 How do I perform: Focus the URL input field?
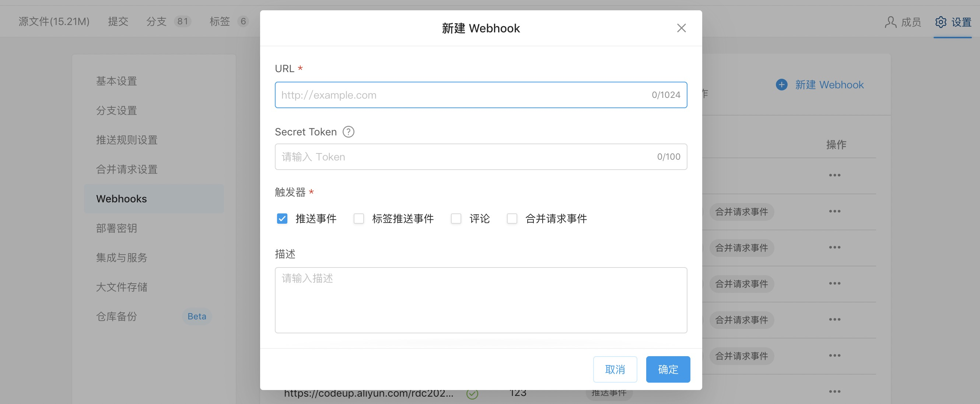click(456, 95)
